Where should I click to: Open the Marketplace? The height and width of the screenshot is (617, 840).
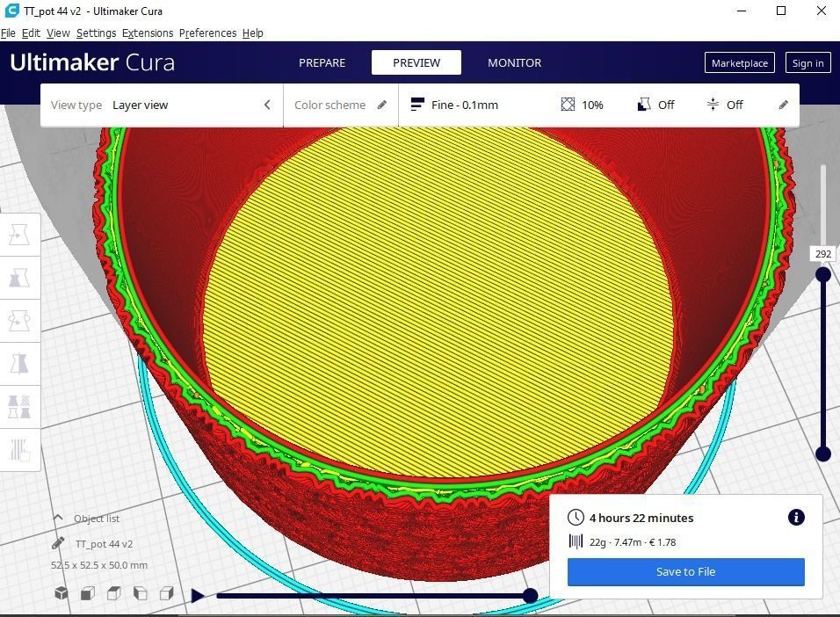tap(739, 62)
